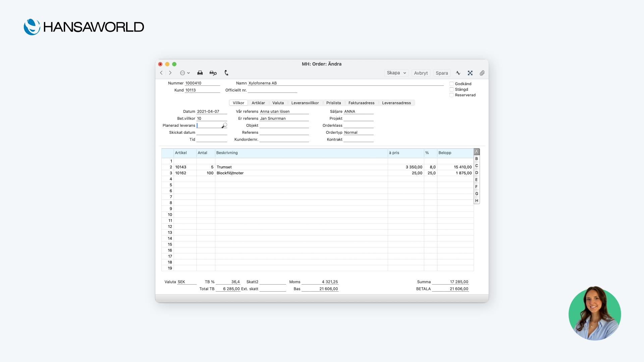Viewport: 644px width, 362px height.
Task: Switch to the Fakturaadress tab
Action: (x=361, y=103)
